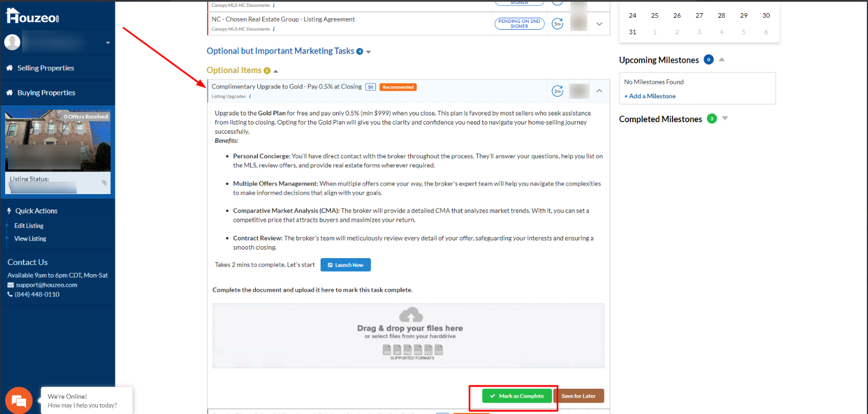868x414 pixels.
Task: Collapse the Optional Items section
Action: (275, 71)
